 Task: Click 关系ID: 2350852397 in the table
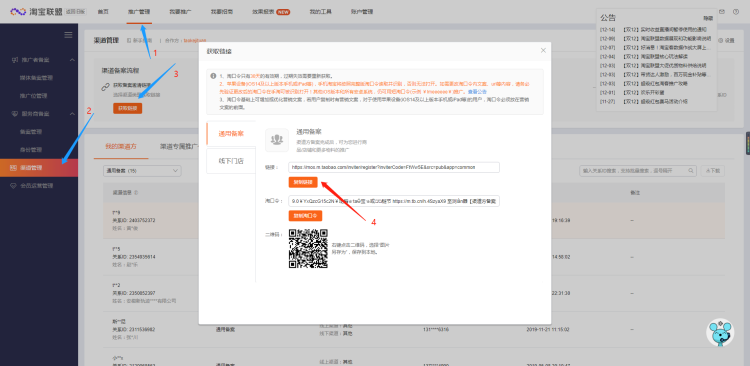(133, 293)
